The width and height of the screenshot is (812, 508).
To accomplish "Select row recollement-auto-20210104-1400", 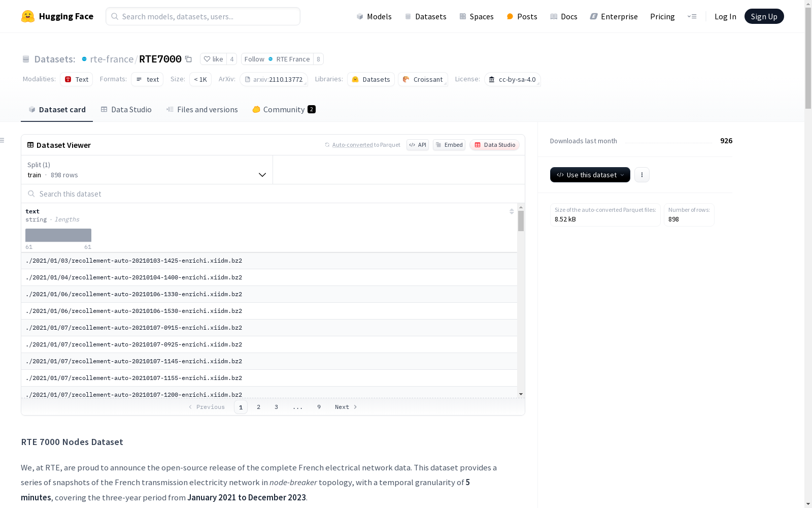I will point(269,277).
